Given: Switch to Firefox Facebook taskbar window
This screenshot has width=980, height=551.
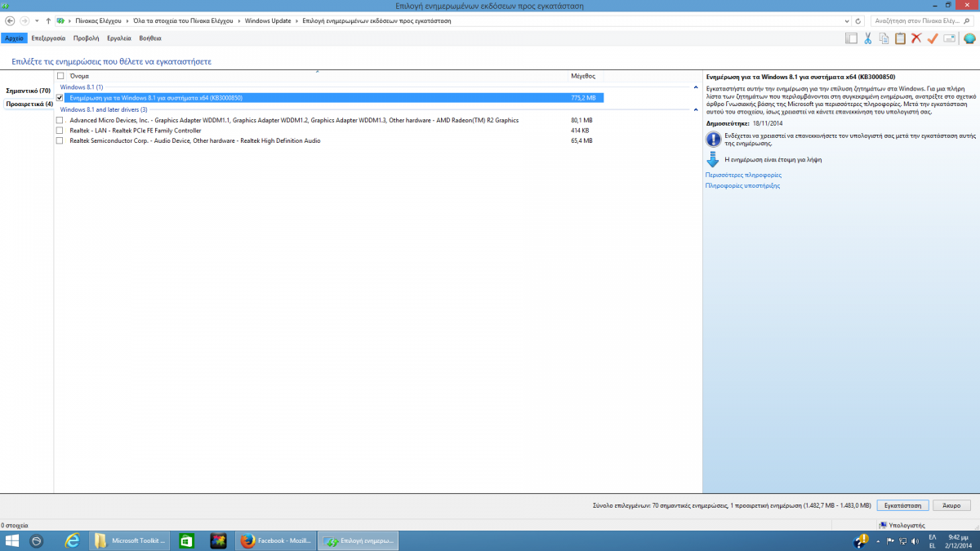Looking at the screenshot, I should pos(275,540).
